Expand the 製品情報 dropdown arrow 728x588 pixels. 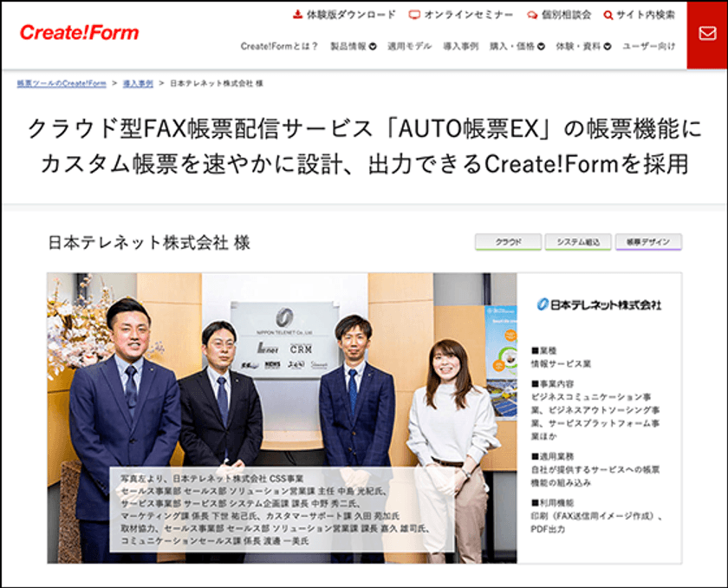373,47
